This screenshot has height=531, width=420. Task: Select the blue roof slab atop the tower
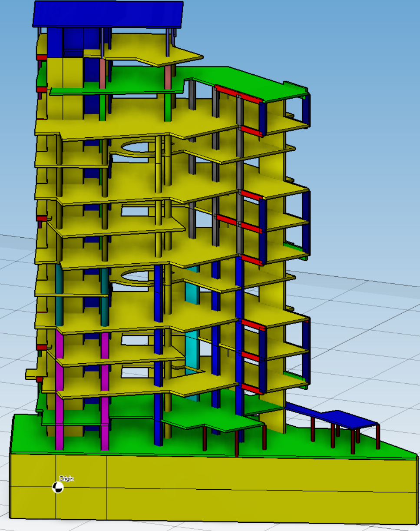[x=108, y=14]
